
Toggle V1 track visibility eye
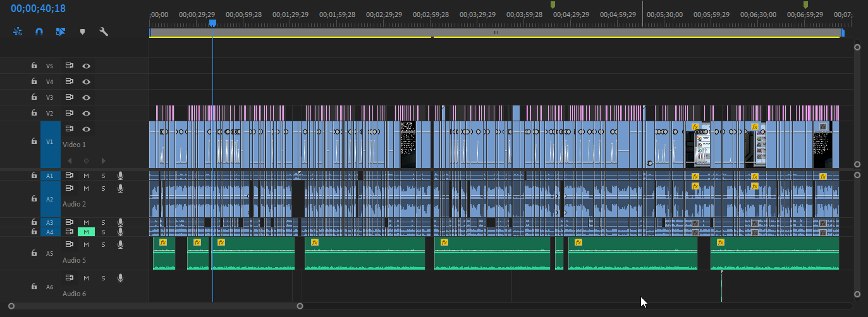tap(87, 129)
